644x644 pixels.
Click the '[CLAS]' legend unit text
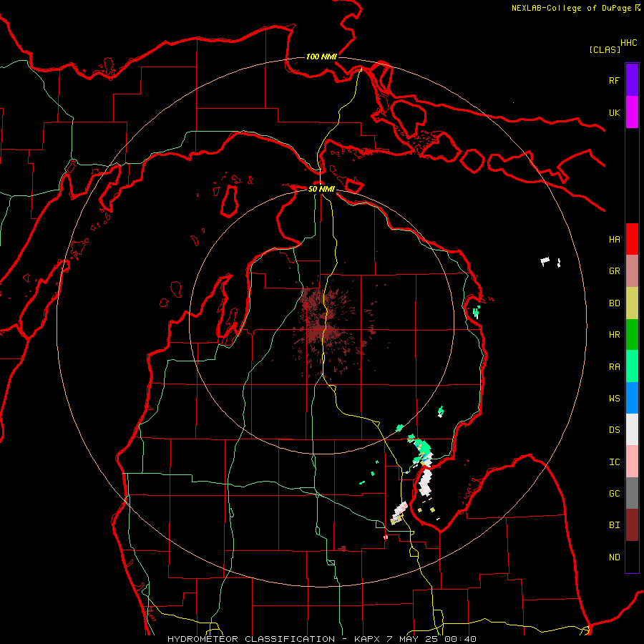(605, 49)
